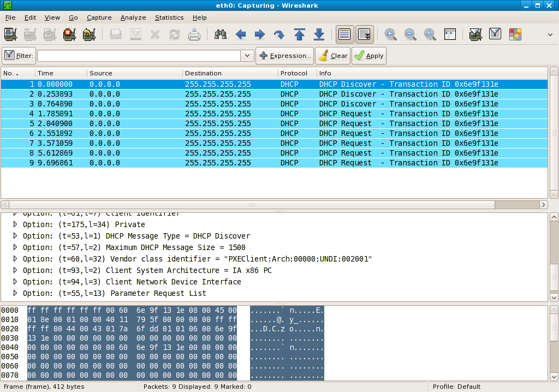Jump to the last packet
559x392 pixels.
point(319,34)
